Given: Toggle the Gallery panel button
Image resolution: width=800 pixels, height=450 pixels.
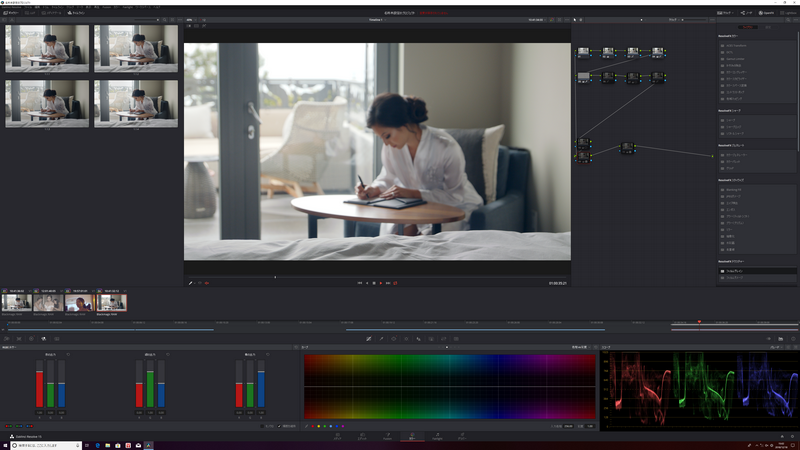Looking at the screenshot, I should click(x=11, y=13).
